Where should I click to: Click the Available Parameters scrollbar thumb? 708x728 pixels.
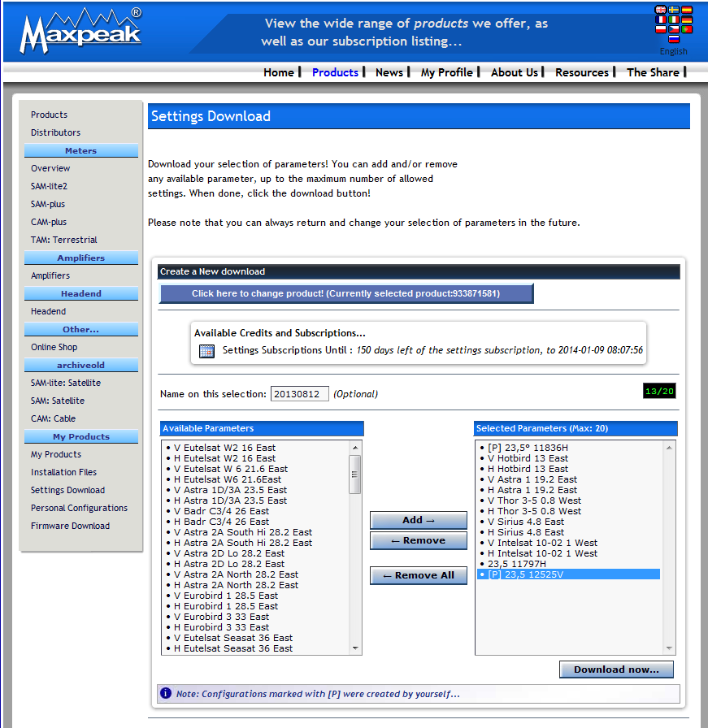[x=355, y=474]
